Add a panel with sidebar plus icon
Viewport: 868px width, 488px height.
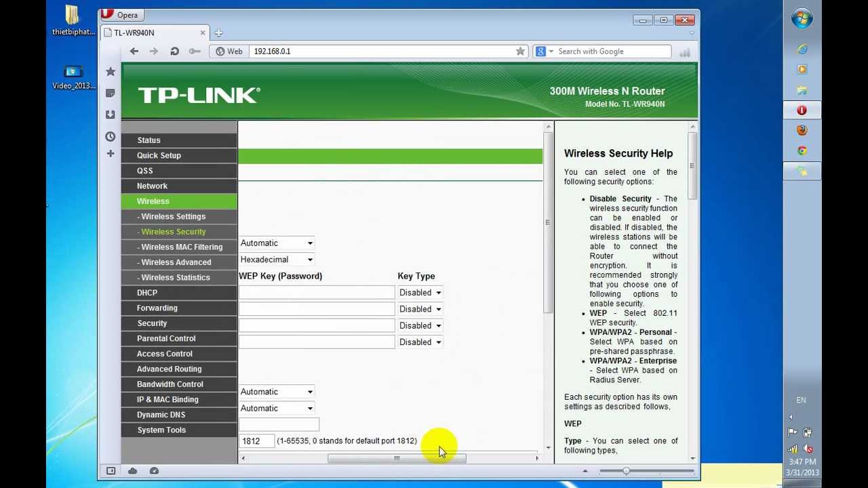(x=111, y=154)
